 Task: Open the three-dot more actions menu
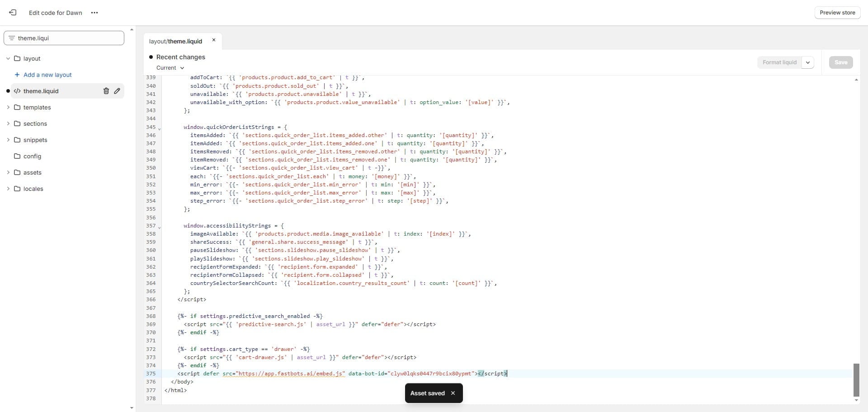pos(94,13)
